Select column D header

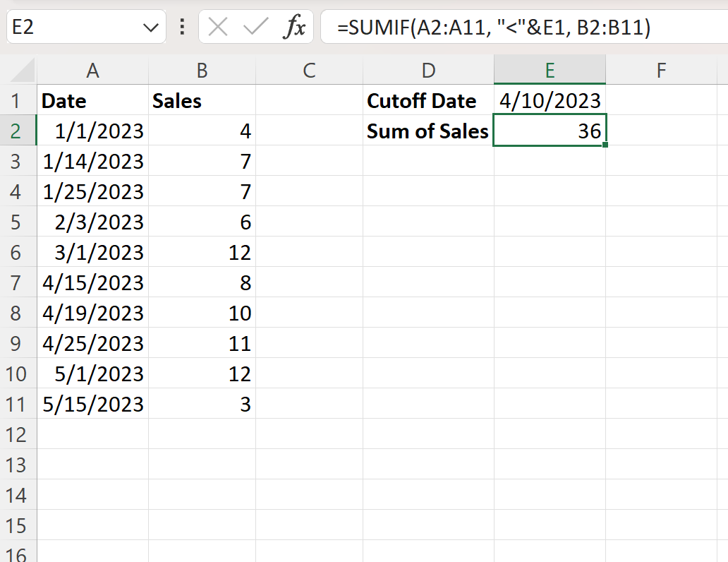coord(428,70)
